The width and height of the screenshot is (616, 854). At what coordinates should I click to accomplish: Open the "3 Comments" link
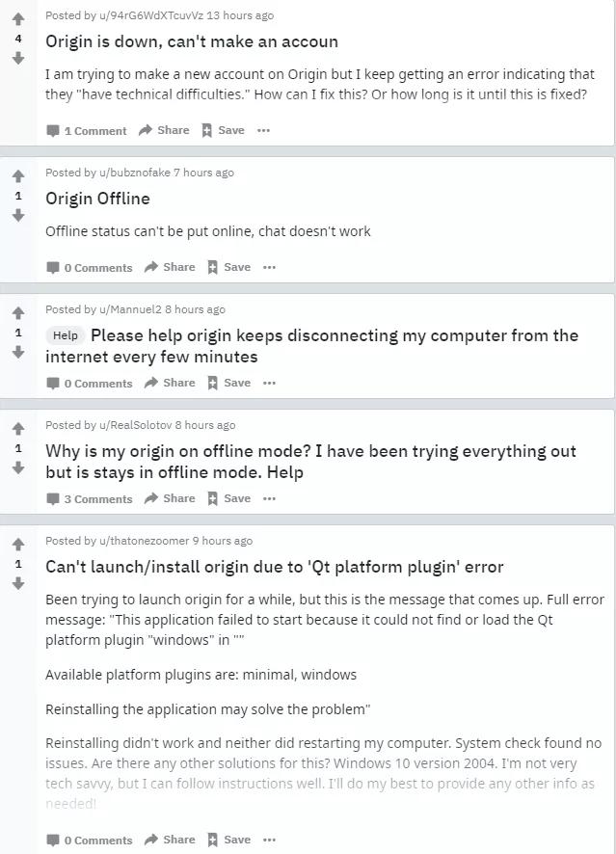tap(90, 498)
